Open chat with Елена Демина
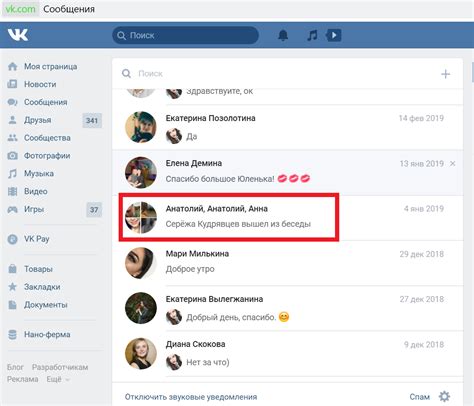The height and width of the screenshot is (406, 474). tap(287, 172)
